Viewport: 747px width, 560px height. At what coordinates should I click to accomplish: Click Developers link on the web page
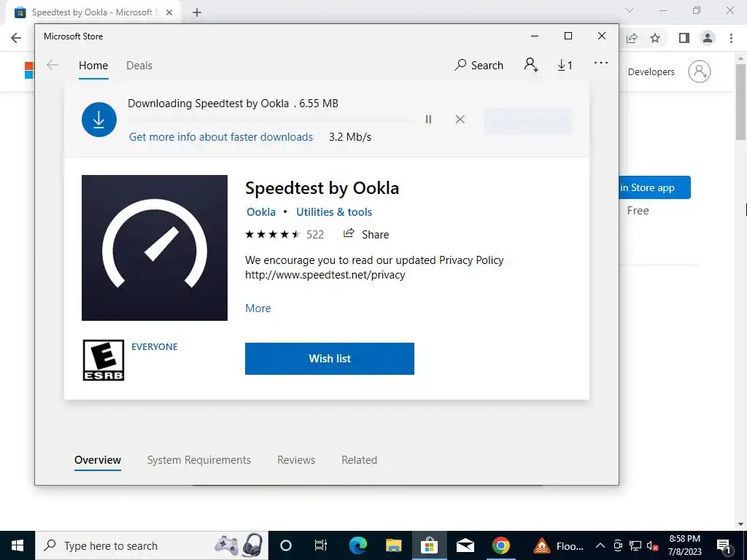(x=651, y=72)
